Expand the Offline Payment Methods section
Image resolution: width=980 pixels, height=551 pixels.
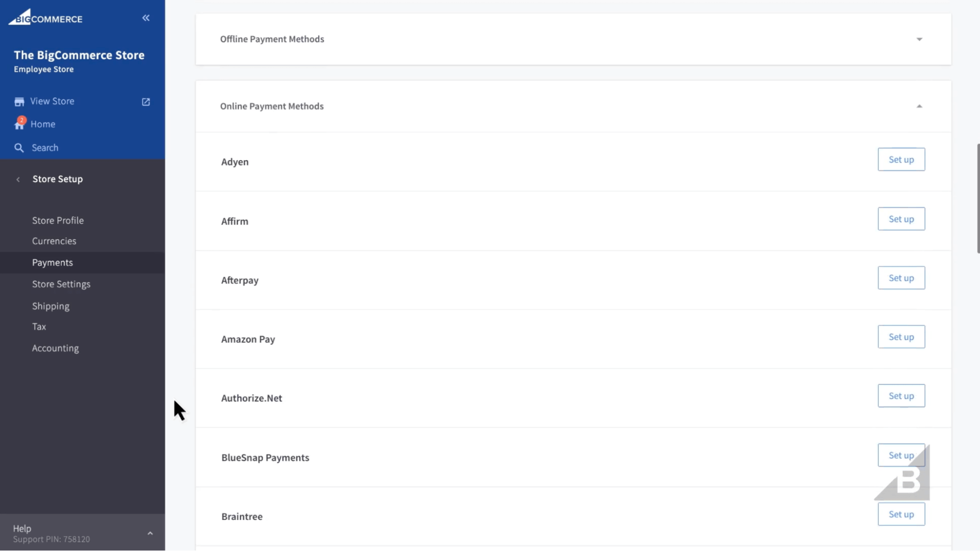pos(919,39)
